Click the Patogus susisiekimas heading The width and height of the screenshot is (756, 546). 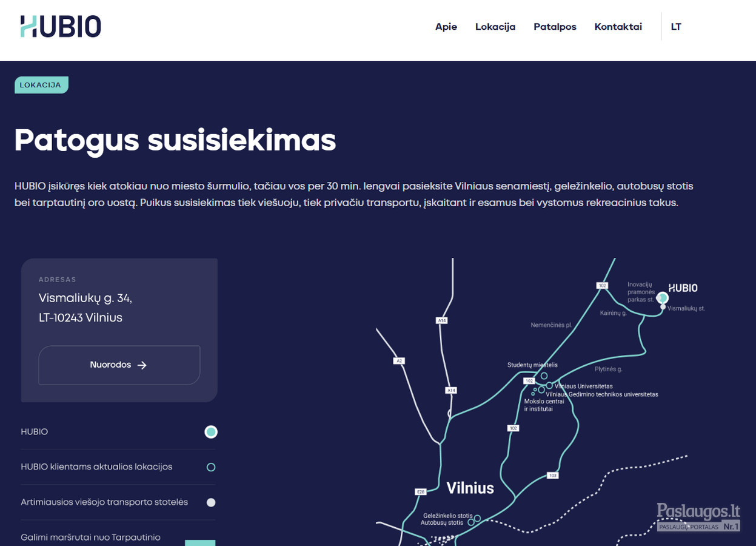click(175, 140)
